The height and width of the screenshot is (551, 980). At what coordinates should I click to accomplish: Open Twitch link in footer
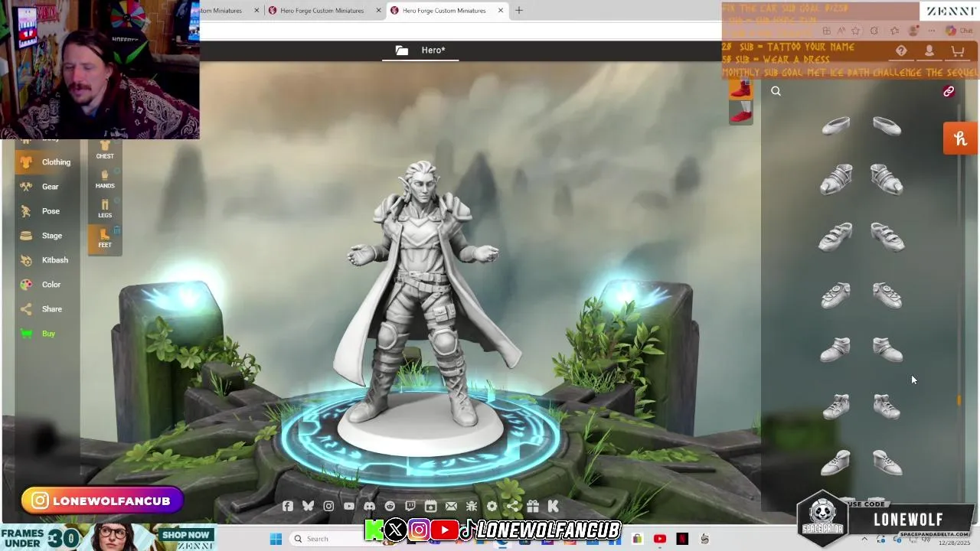coord(410,506)
